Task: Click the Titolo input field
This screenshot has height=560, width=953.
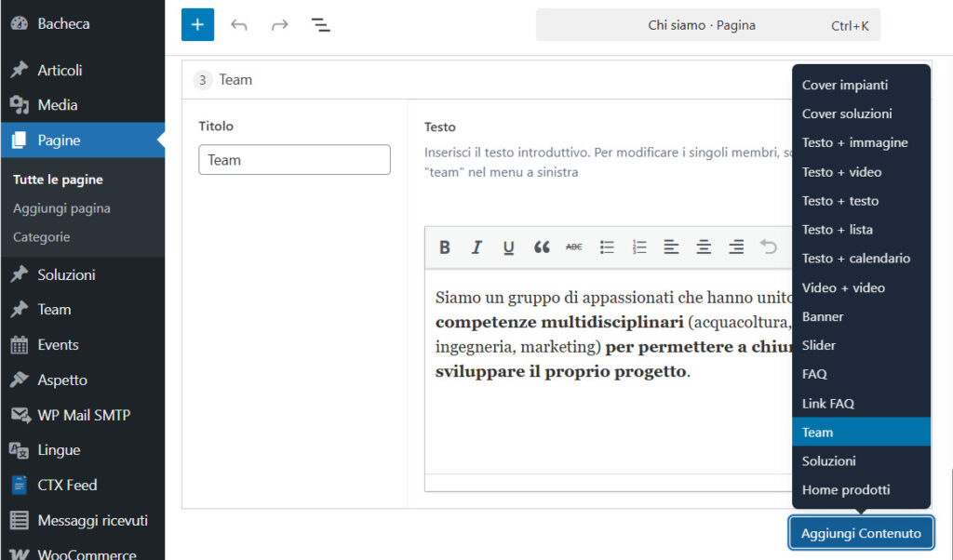Action: [294, 160]
